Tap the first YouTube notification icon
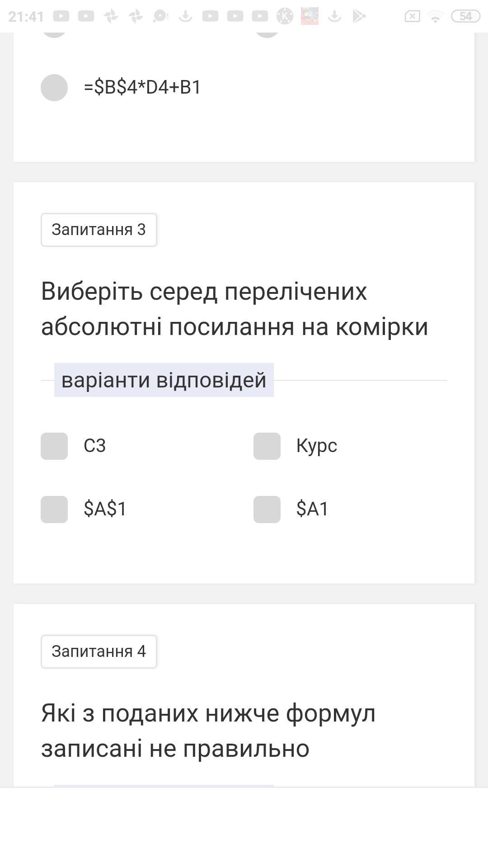Image resolution: width=488 pixels, height=868 pixels. pos(61,16)
